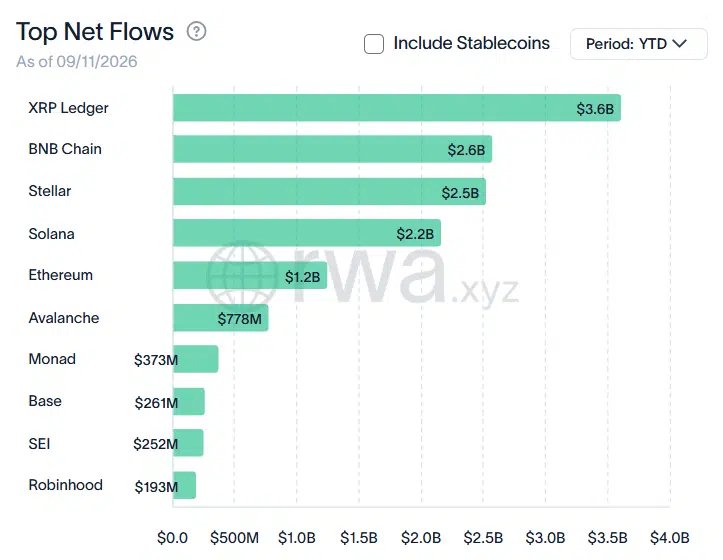This screenshot has height=560, width=723.
Task: Select the Ethereum $1.2B bar
Action: point(250,275)
